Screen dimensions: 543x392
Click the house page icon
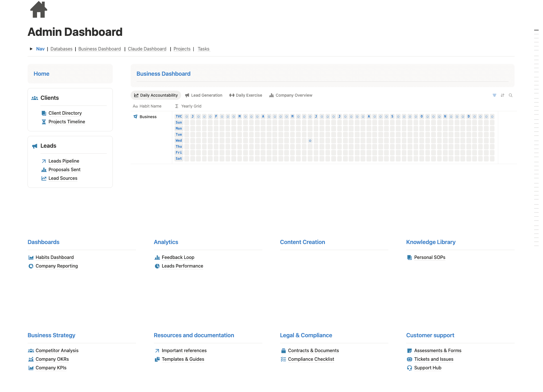pyautogui.click(x=38, y=9)
